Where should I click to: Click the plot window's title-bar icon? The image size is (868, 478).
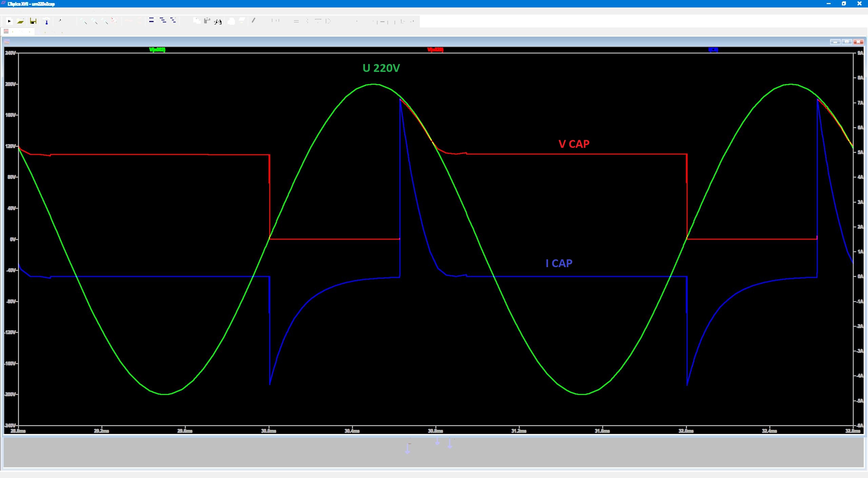point(7,42)
